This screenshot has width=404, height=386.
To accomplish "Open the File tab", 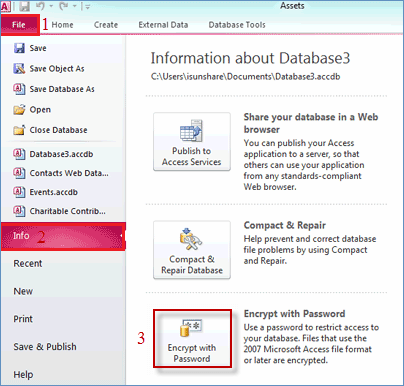I will (20, 25).
